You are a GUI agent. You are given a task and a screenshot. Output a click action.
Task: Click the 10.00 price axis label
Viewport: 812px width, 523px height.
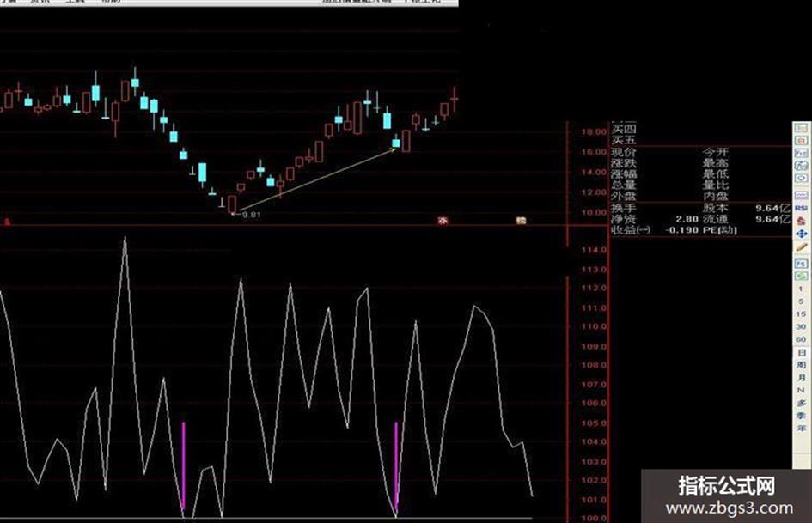(x=594, y=212)
